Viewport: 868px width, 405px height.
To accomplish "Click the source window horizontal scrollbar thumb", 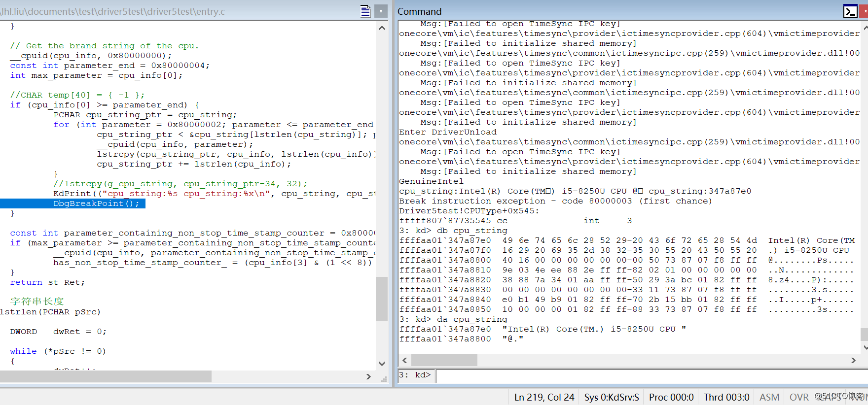I will (106, 376).
